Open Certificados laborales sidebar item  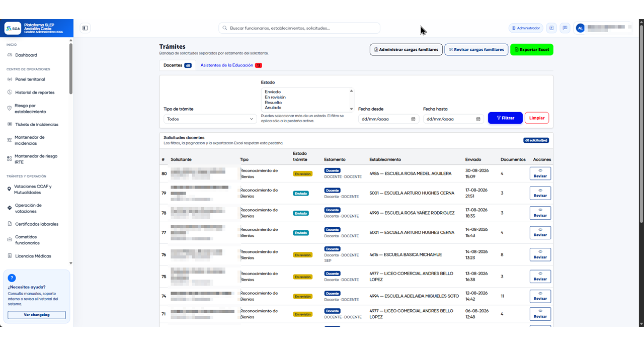pos(37,224)
